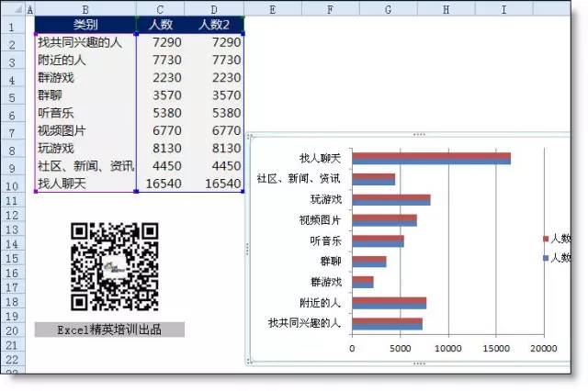
Task: Click value 4450 in column D
Action: pos(214,165)
